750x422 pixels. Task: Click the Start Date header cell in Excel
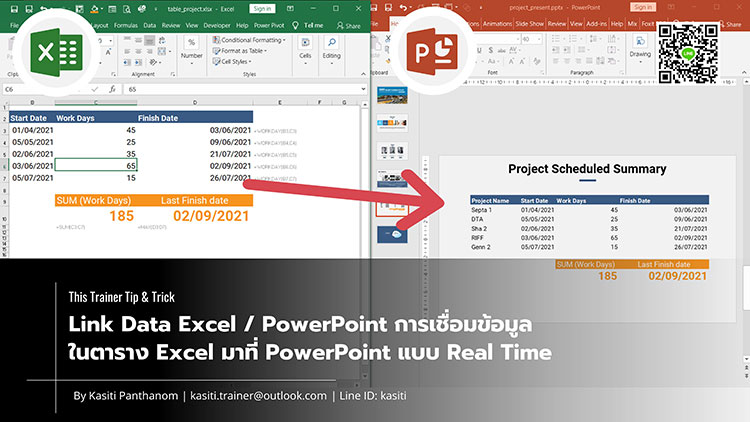tap(32, 118)
